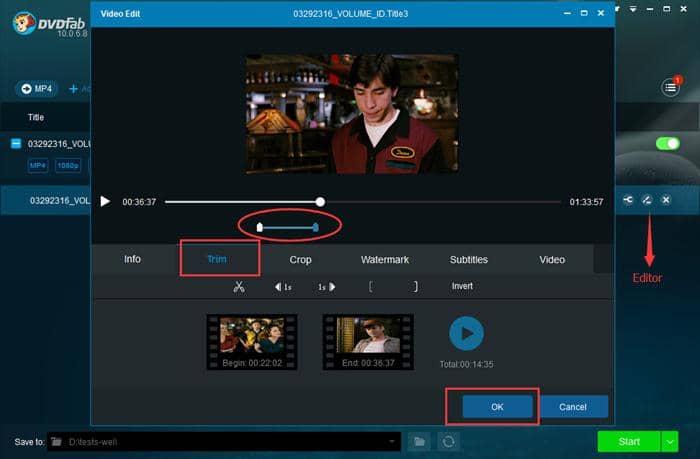Expand the Start button dropdown arrow
The width and height of the screenshot is (700, 459).
tap(670, 442)
